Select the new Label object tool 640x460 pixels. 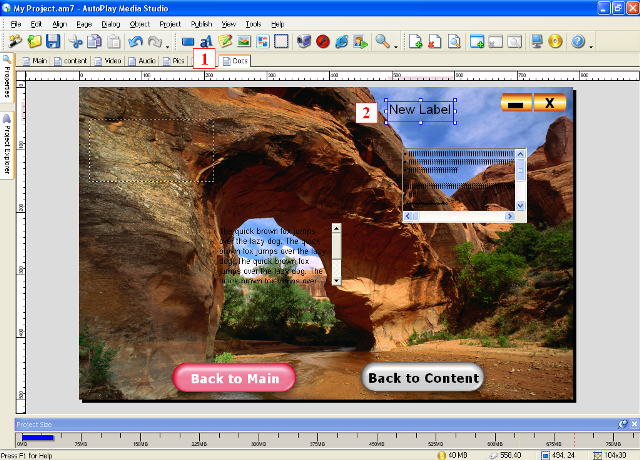pos(206,42)
